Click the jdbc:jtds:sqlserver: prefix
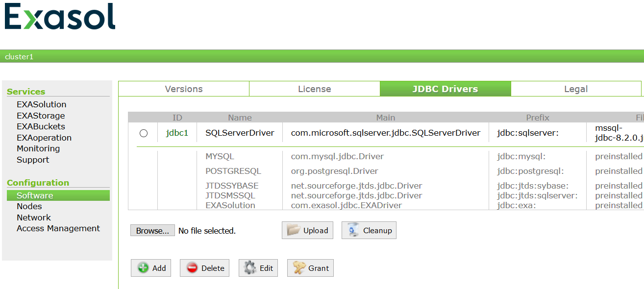The image size is (644, 289). click(x=537, y=195)
